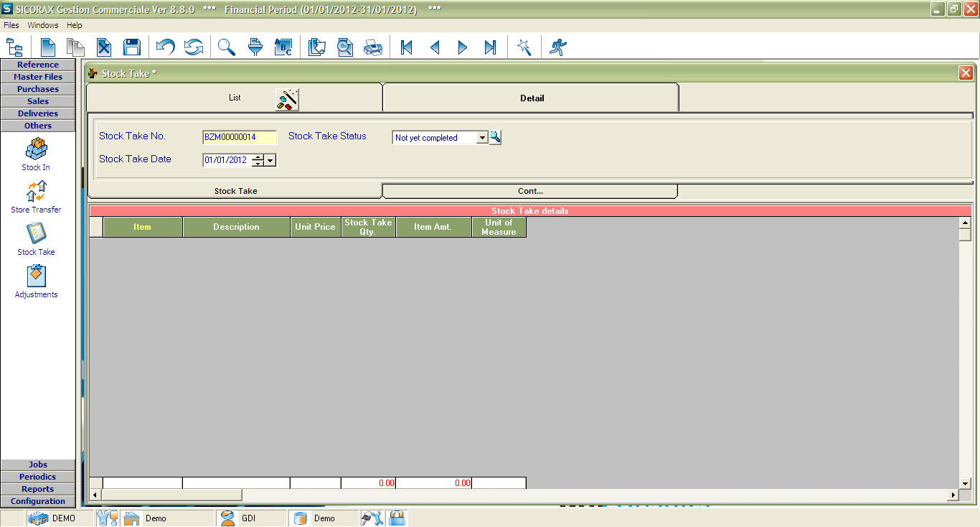
Task: Open the Adjustments sidebar icon
Action: [x=36, y=281]
